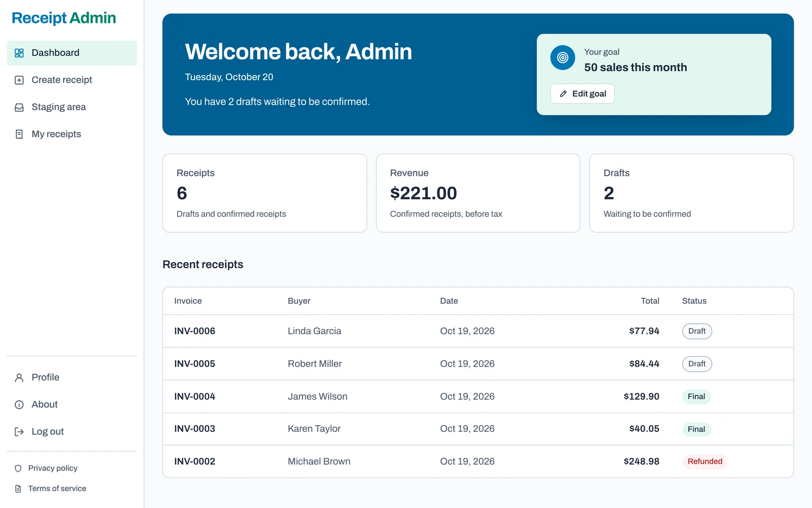Click buyer name Linda Garcia
The height and width of the screenshot is (508, 812).
pyautogui.click(x=315, y=331)
